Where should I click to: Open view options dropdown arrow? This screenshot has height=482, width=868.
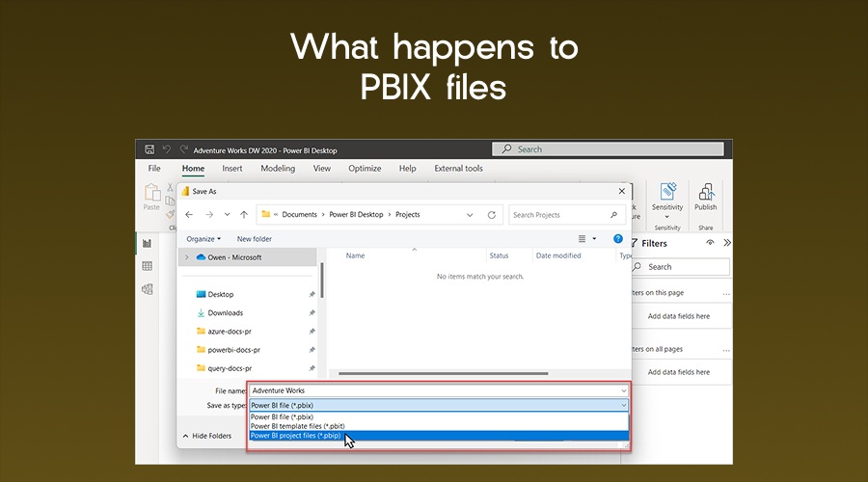pyautogui.click(x=594, y=238)
